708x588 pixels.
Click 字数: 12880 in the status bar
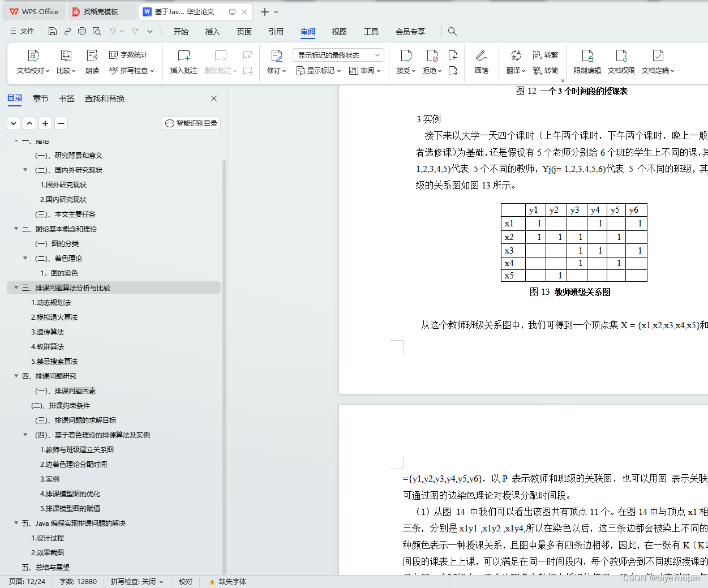click(x=78, y=581)
